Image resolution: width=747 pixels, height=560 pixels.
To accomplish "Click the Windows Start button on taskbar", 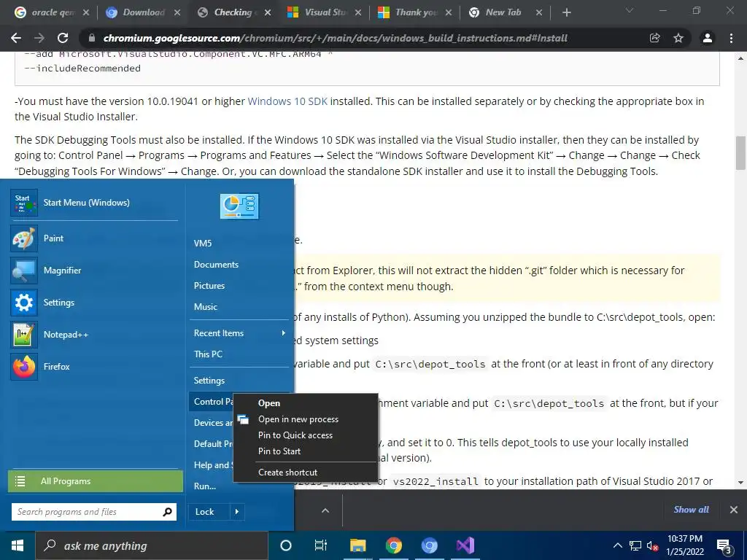I will pyautogui.click(x=18, y=545).
